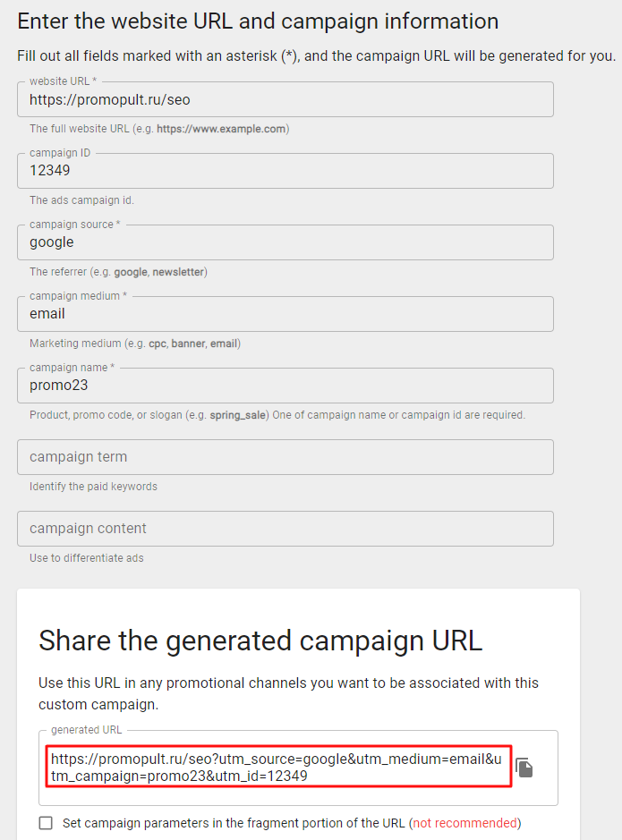The image size is (622, 840).
Task: Click the generated URL text box
Action: pyautogui.click(x=278, y=768)
